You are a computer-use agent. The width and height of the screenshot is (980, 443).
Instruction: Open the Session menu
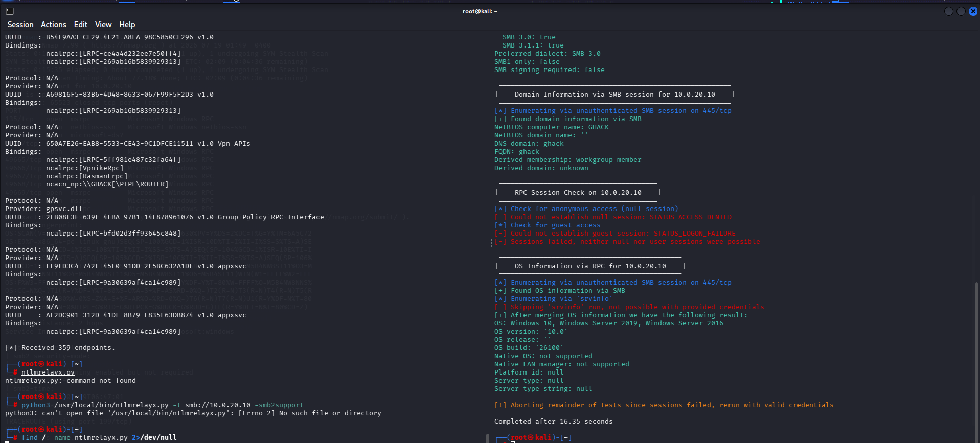(x=20, y=25)
